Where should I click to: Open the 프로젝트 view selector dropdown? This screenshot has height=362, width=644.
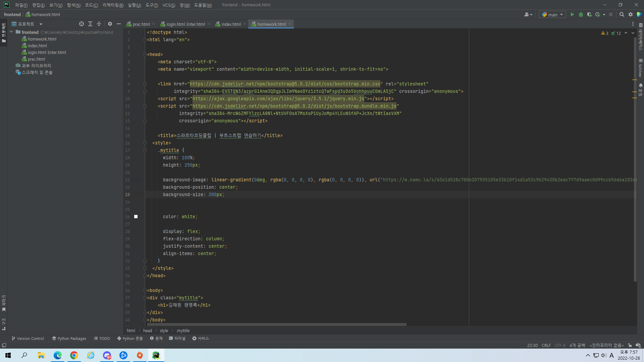click(x=27, y=24)
